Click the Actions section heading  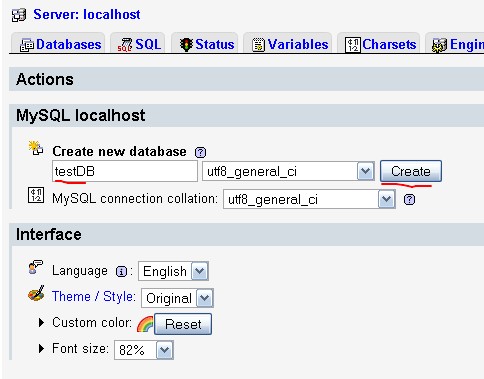point(45,79)
